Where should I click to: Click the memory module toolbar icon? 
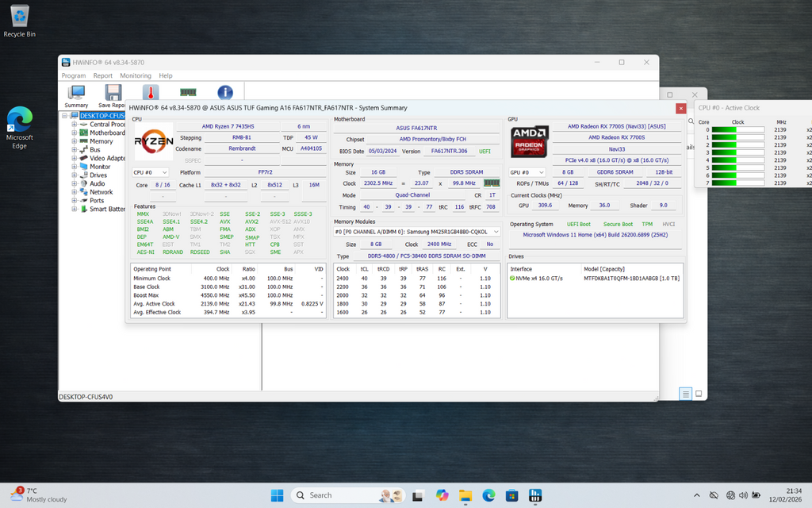coord(188,93)
